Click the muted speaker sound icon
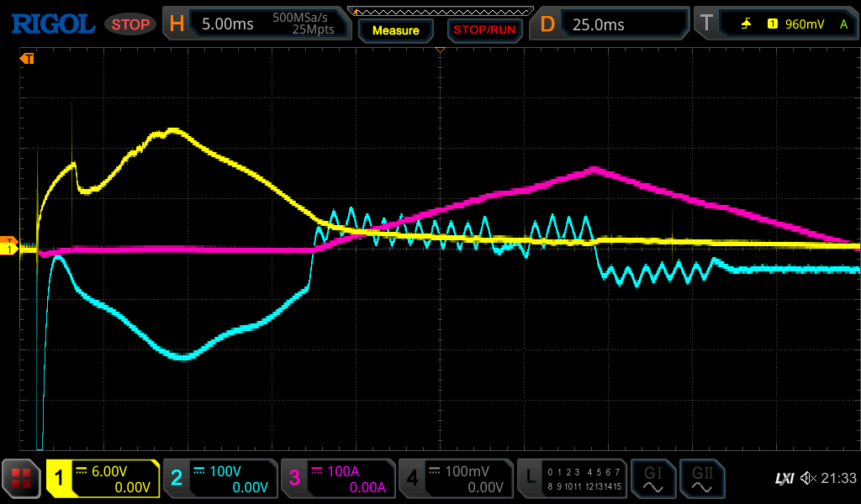Viewport: 861px width, 504px height. [x=808, y=479]
